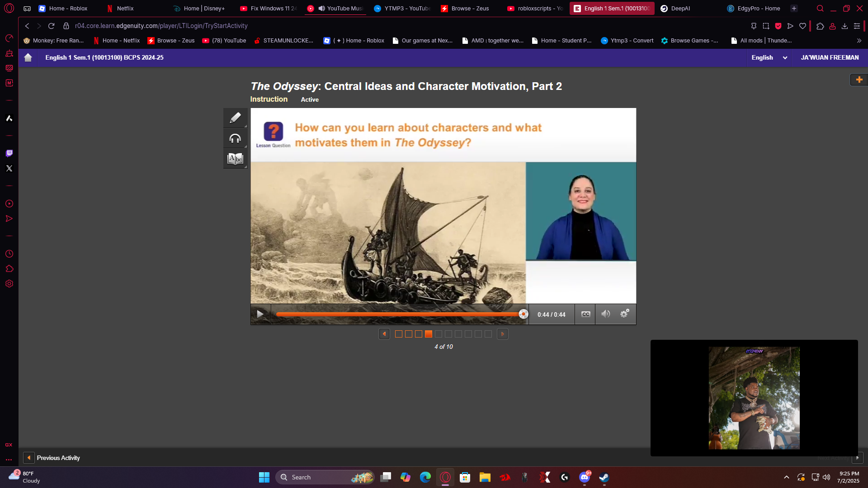The width and height of the screenshot is (868, 488).
Task: Open a new browser tab
Action: pyautogui.click(x=794, y=8)
